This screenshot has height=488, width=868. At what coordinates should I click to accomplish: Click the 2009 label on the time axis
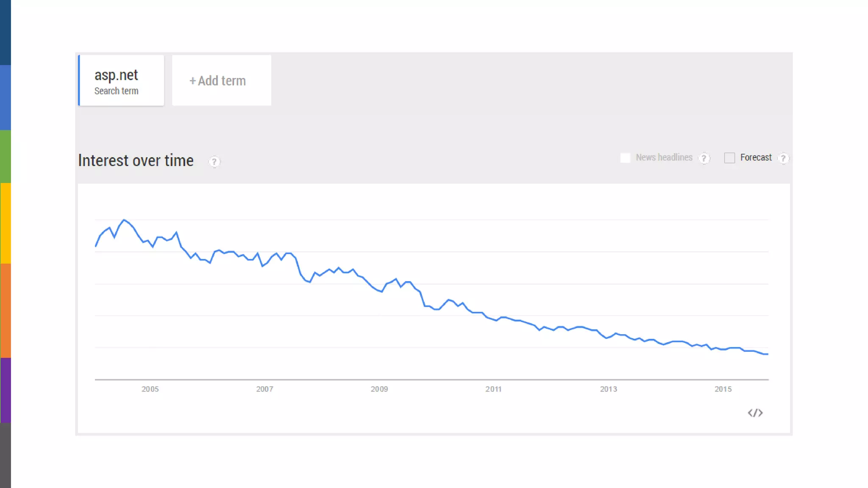tap(379, 389)
